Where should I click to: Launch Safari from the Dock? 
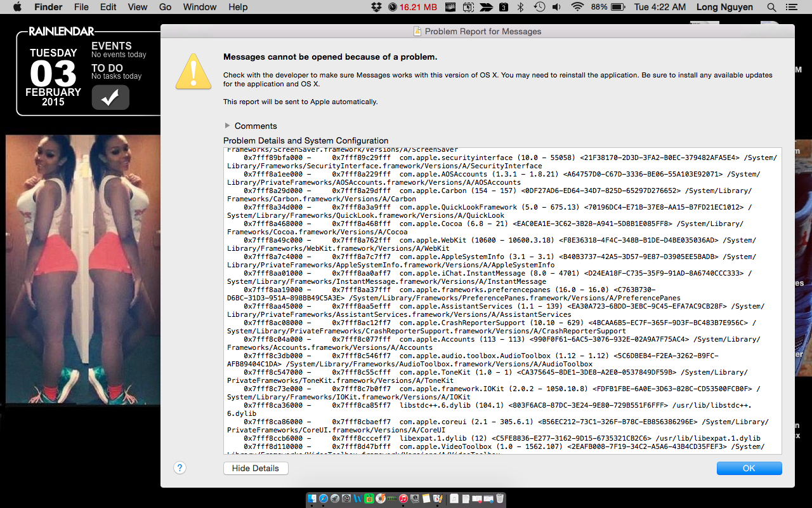(x=324, y=498)
